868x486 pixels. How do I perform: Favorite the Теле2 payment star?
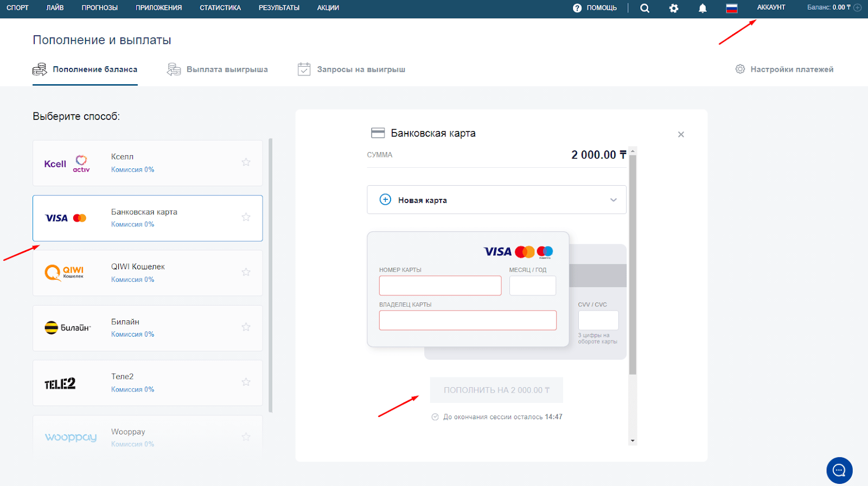coord(246,382)
